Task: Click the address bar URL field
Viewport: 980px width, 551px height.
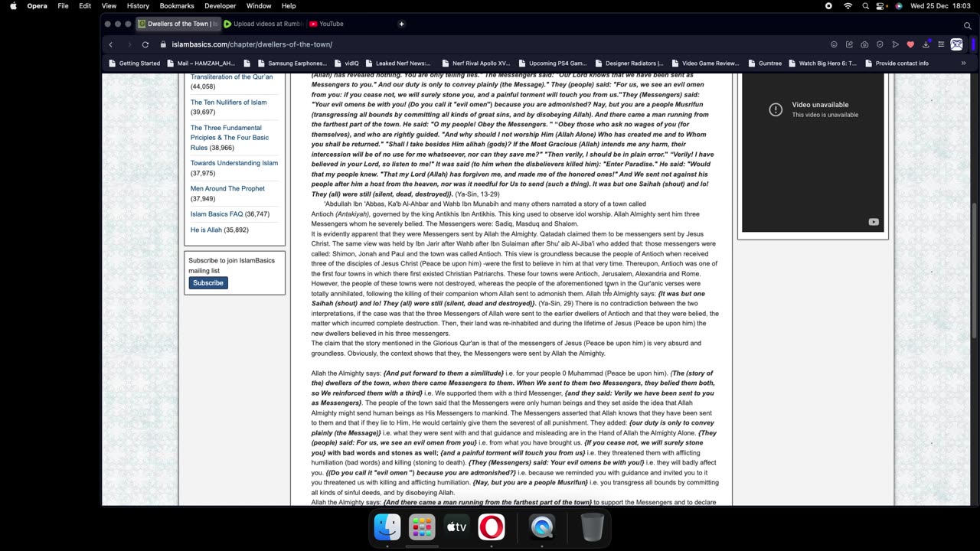Action: pos(490,44)
